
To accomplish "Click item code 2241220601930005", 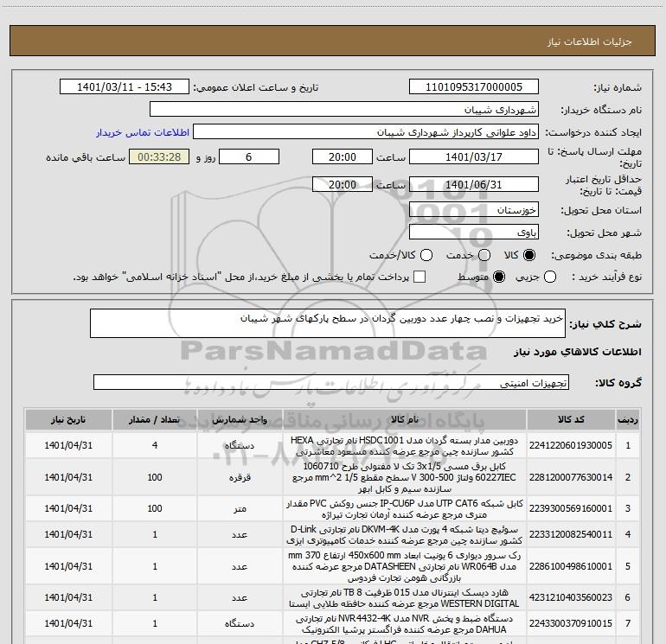I will click(x=571, y=445).
